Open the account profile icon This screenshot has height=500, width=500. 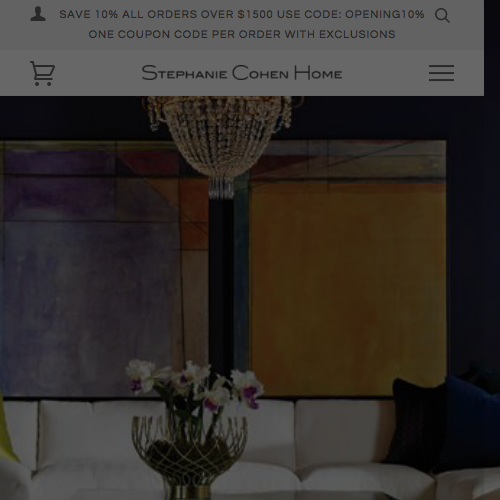(38, 14)
